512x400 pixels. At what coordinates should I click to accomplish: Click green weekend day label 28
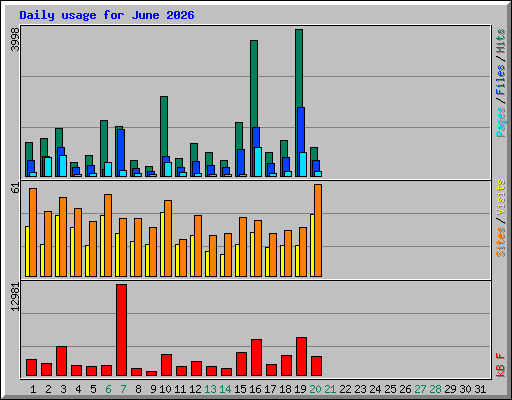click(435, 389)
